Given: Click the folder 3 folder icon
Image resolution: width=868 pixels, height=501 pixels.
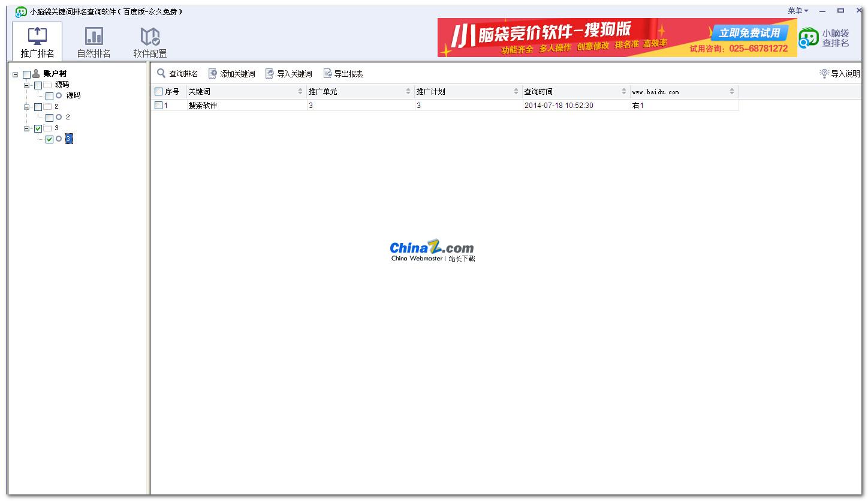Looking at the screenshot, I should point(47,128).
